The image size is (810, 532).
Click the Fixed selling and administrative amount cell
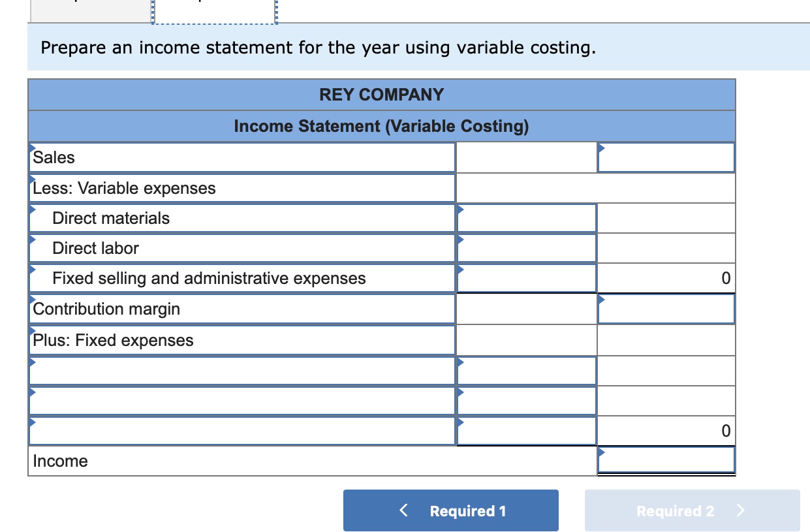526,278
